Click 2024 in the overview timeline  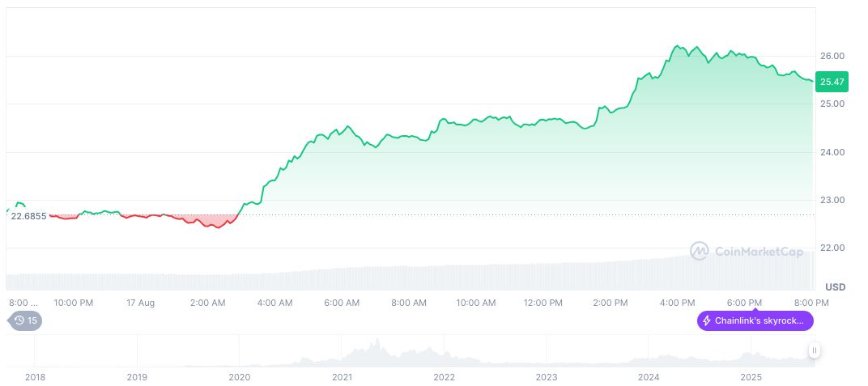(x=649, y=377)
